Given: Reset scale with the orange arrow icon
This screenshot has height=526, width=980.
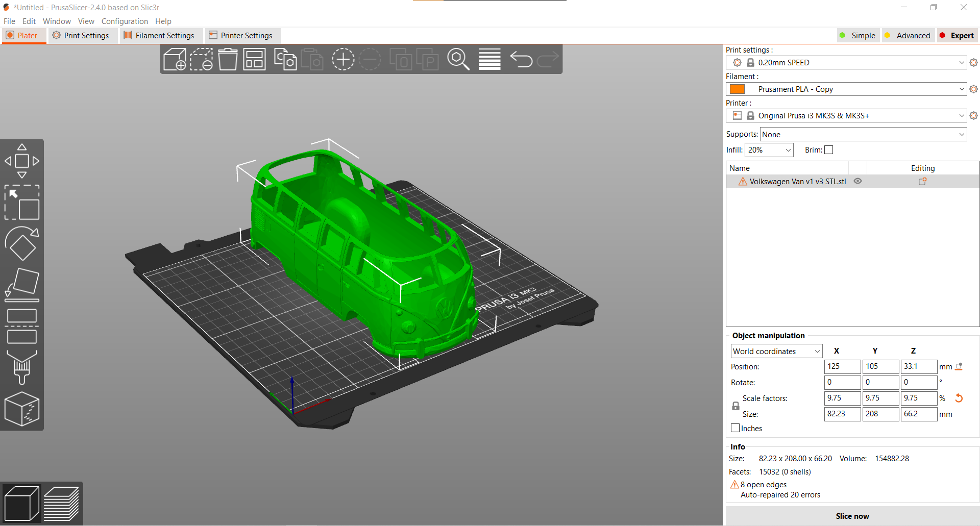Looking at the screenshot, I should [x=959, y=398].
